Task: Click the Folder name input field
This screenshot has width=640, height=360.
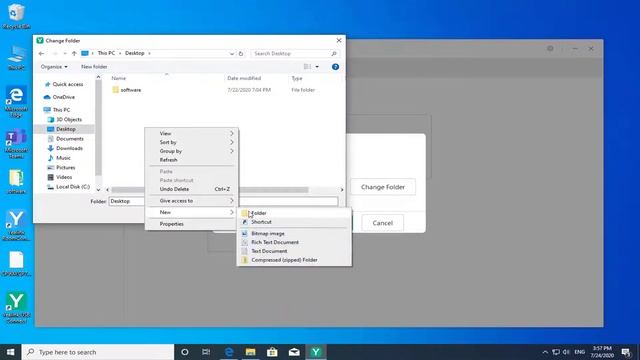Action: (223, 201)
